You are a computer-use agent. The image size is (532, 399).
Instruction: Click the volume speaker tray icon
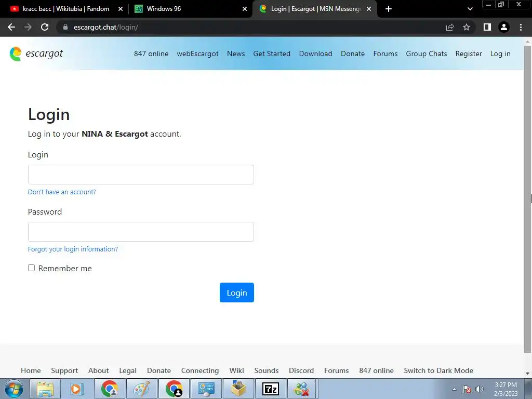(480, 389)
